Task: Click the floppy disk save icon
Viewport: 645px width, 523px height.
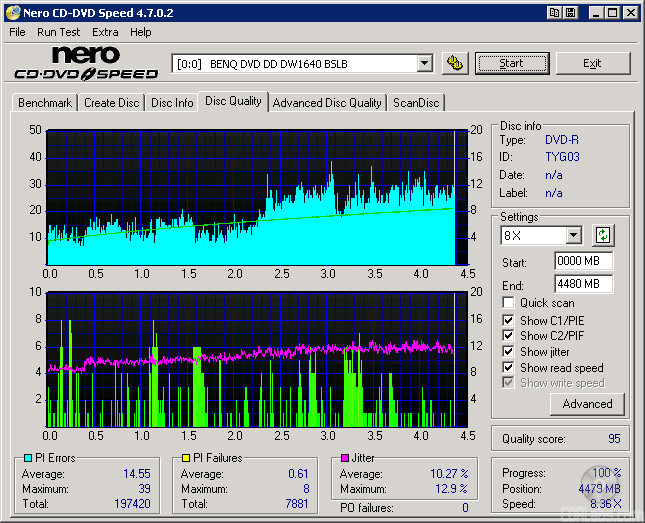Action: click(x=571, y=13)
